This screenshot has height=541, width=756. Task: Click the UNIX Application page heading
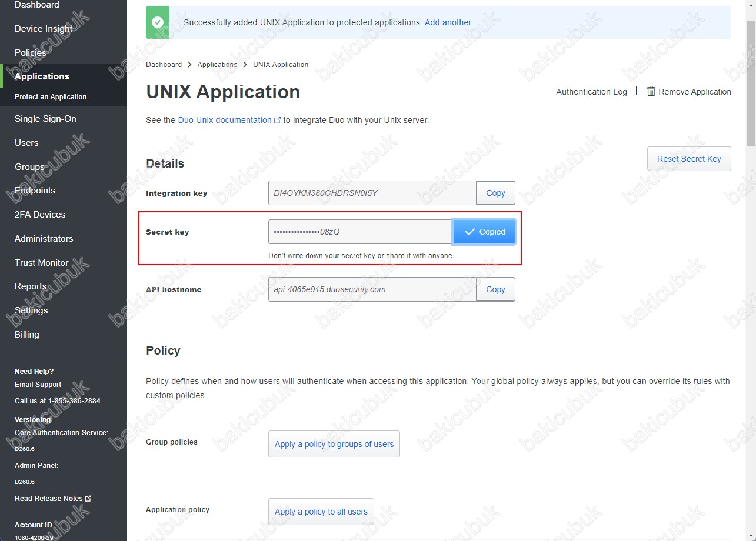click(x=223, y=92)
